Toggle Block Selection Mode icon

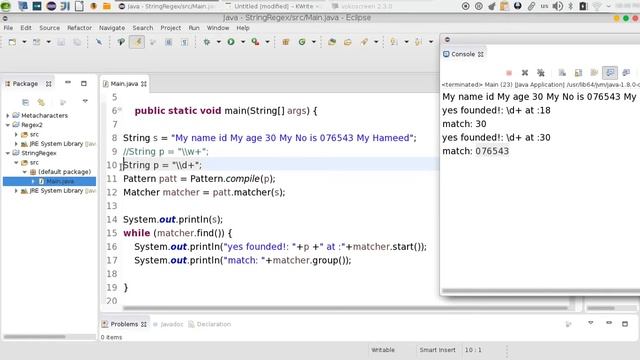(x=169, y=42)
